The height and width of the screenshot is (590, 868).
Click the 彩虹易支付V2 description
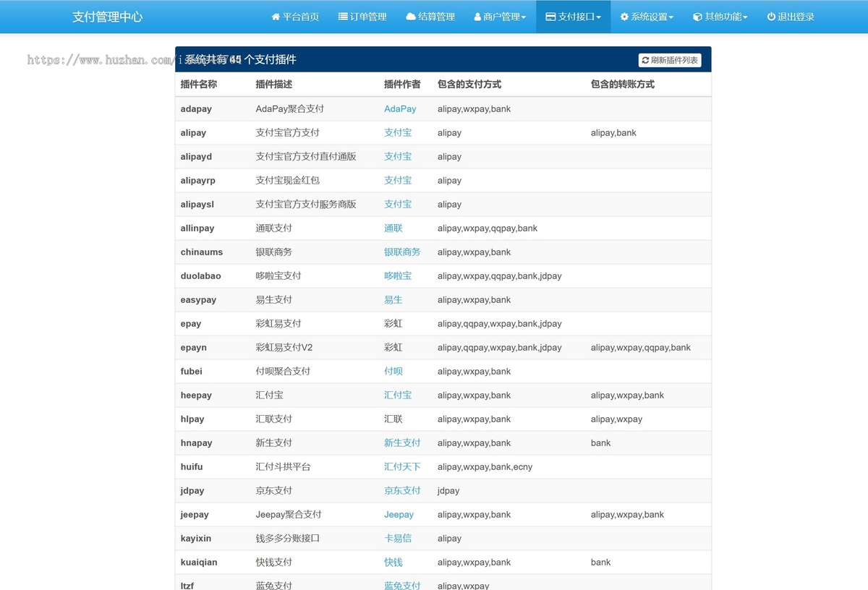[x=284, y=348]
